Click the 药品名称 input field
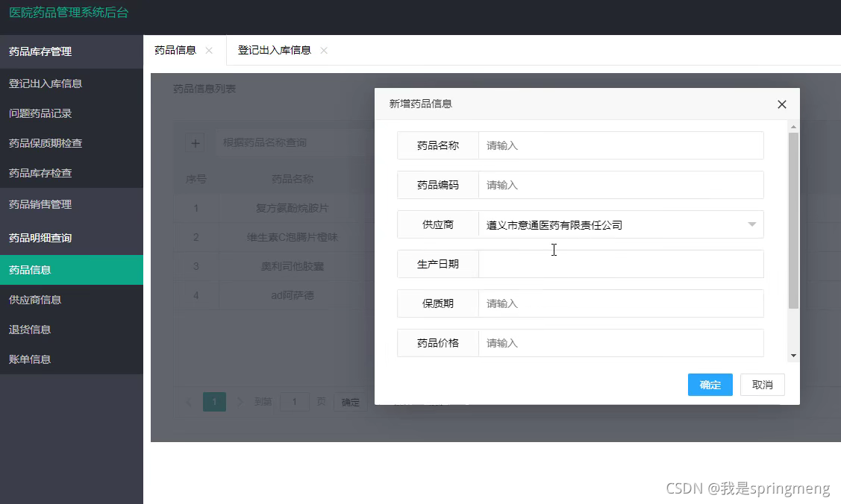 621,145
